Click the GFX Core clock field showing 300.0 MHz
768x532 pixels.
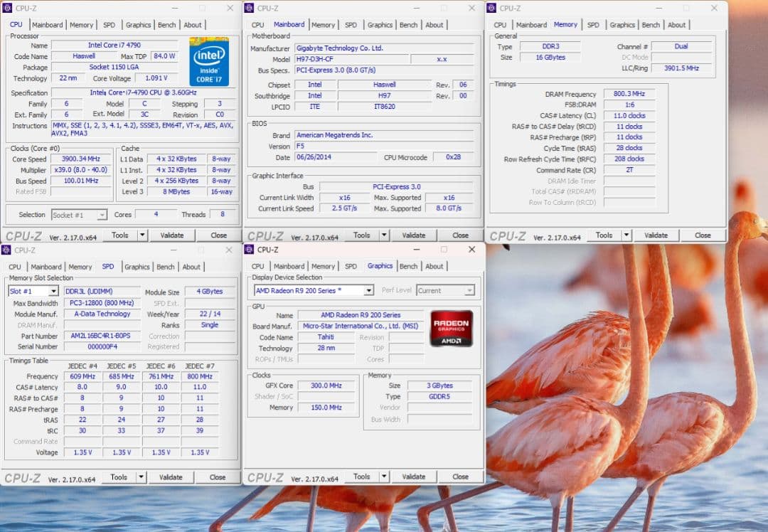(326, 385)
